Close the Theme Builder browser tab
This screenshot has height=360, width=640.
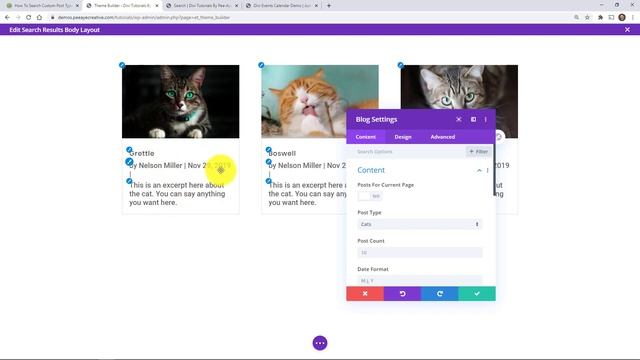157,6
